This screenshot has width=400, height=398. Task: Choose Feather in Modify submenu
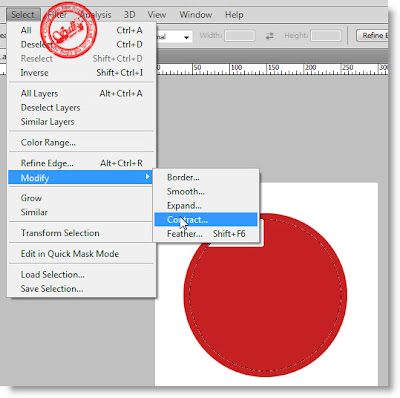pos(206,234)
